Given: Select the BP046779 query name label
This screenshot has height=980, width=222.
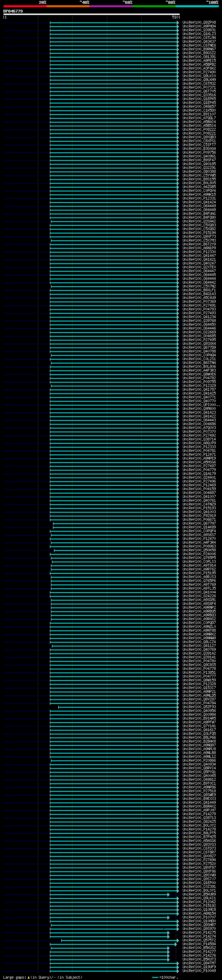Looking at the screenshot, I should 13,11.
